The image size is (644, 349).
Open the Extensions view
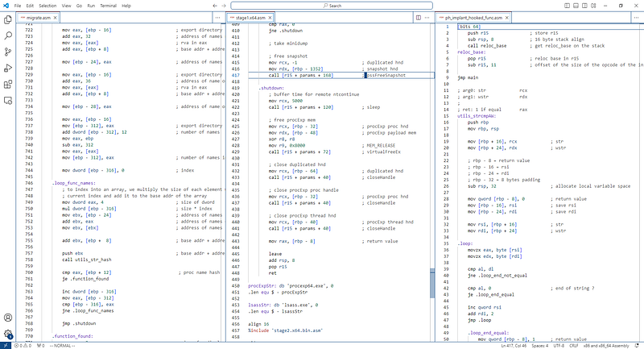pyautogui.click(x=8, y=83)
